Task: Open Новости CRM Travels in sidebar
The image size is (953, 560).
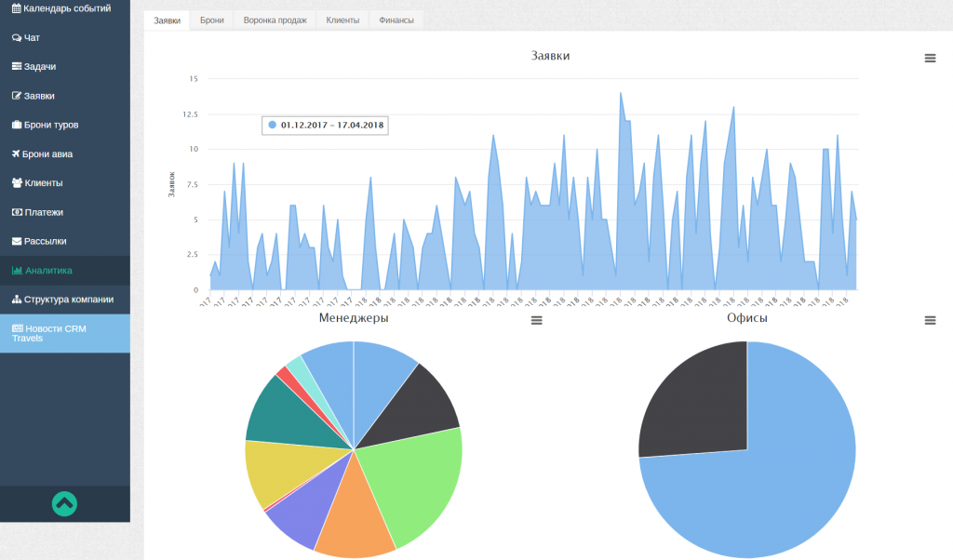Action: (x=65, y=333)
